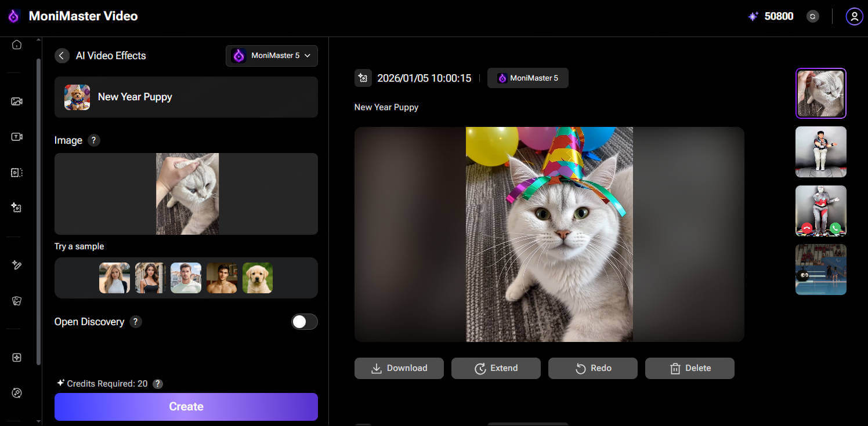Click the Home icon in sidebar
The height and width of the screenshot is (426, 868).
point(17,45)
